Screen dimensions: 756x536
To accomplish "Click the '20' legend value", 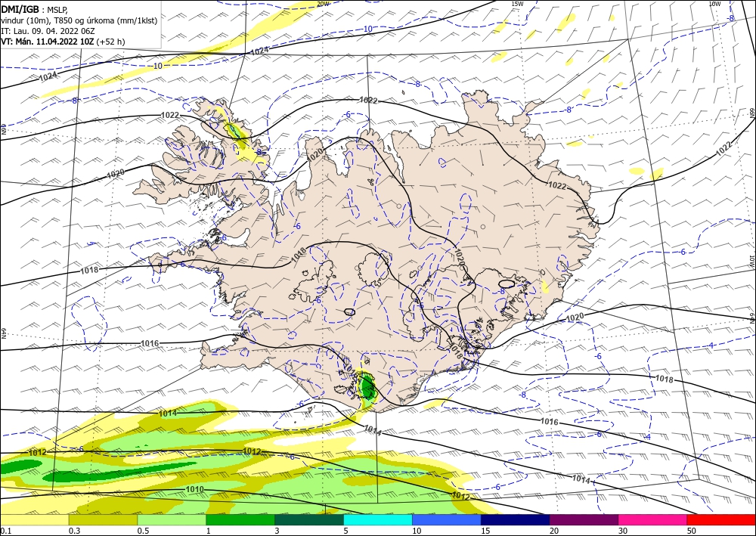I will [554, 531].
